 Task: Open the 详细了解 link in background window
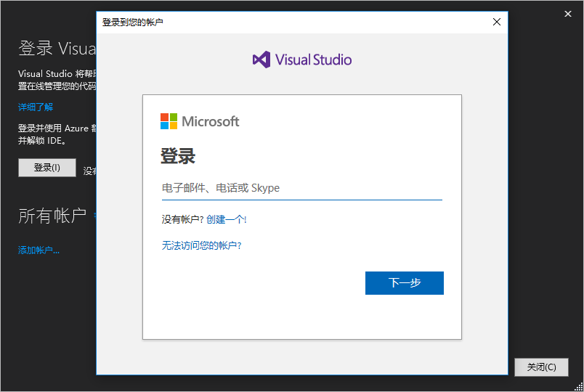(x=36, y=107)
